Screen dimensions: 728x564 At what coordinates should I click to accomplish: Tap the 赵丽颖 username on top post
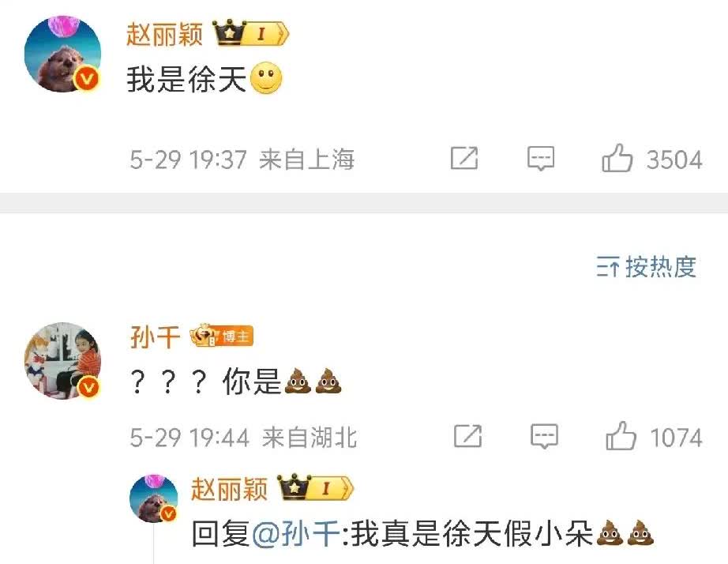pyautogui.click(x=164, y=34)
